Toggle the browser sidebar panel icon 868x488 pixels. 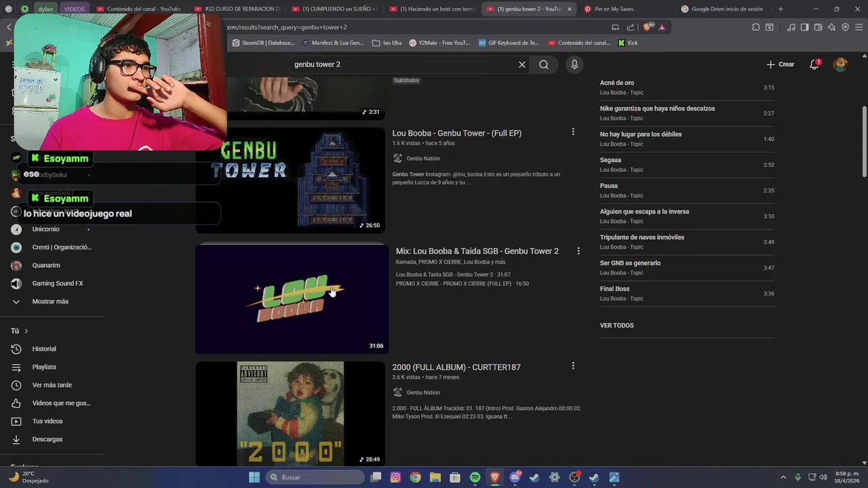(x=804, y=27)
